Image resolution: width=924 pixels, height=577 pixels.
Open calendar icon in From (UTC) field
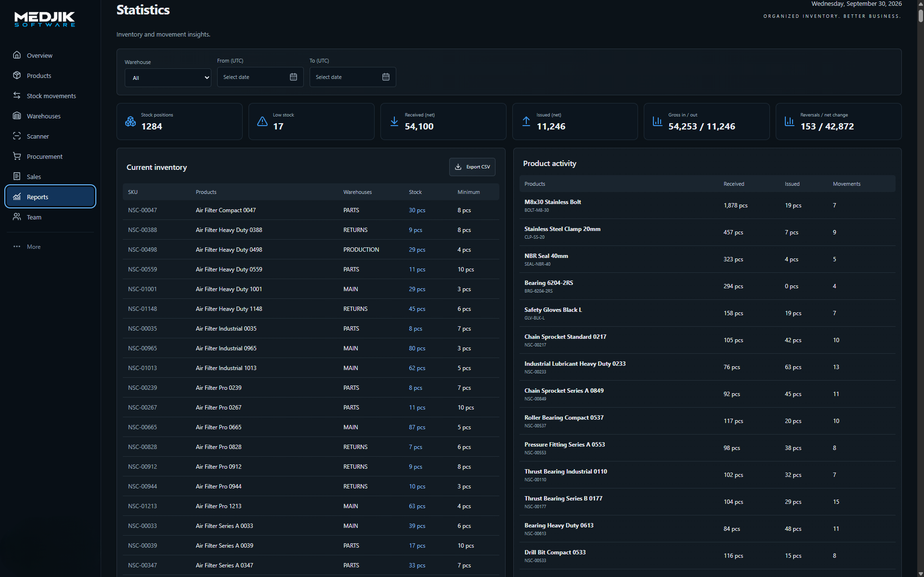point(293,77)
